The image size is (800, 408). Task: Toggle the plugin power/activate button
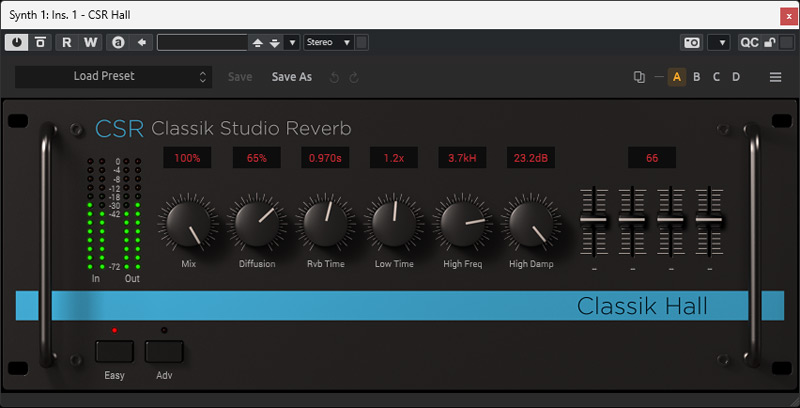(19, 42)
